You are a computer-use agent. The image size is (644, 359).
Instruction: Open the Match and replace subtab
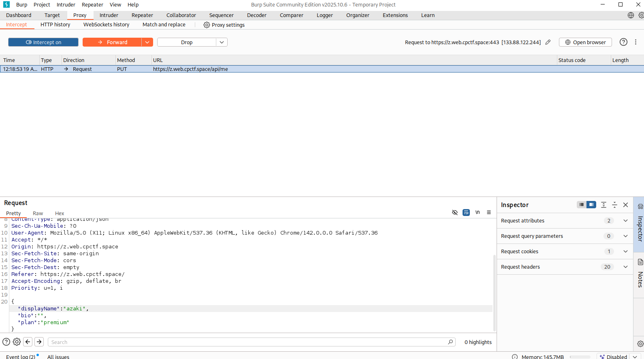(x=164, y=25)
